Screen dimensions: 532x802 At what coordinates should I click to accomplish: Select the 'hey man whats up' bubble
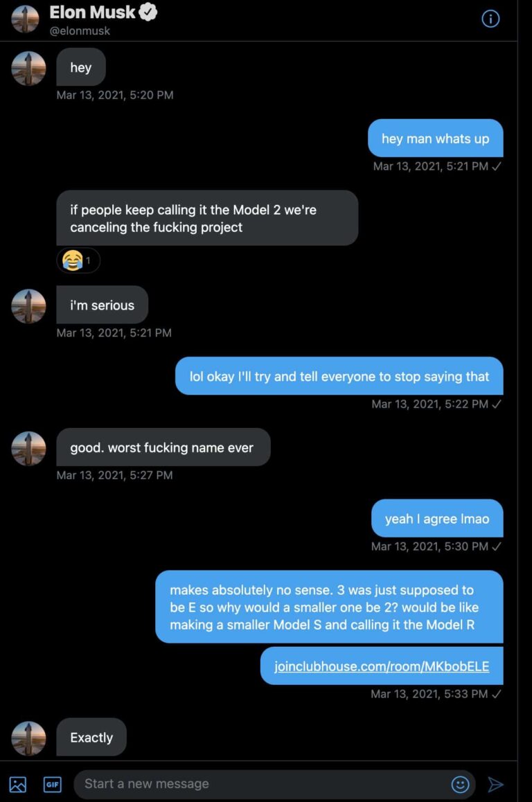435,139
